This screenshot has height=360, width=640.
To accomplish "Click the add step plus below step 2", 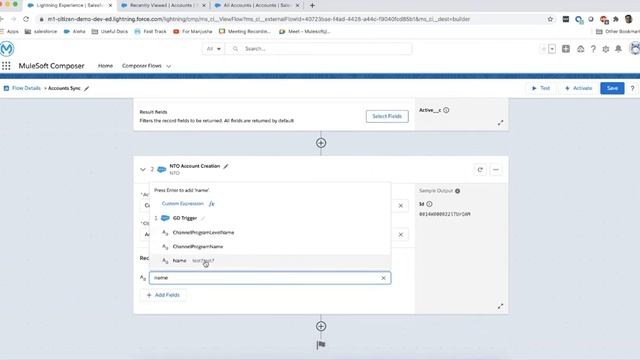I will [x=321, y=326].
